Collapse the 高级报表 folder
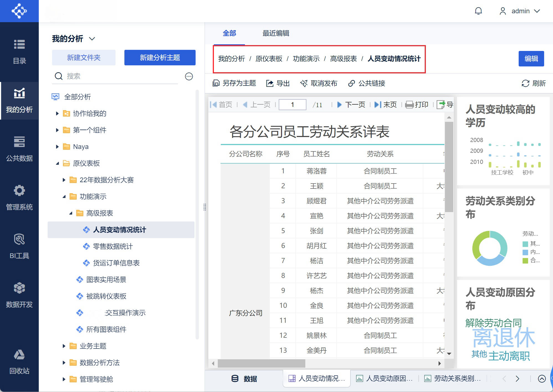 click(x=71, y=213)
